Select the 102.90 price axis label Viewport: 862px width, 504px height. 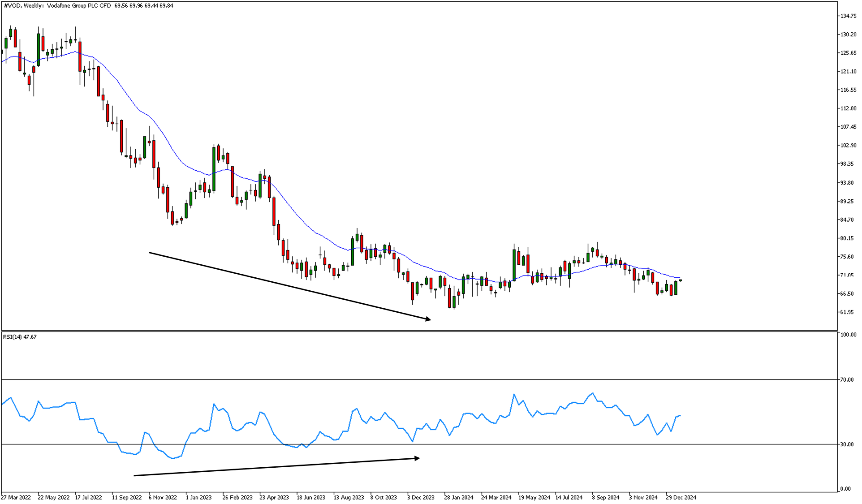[x=848, y=146]
